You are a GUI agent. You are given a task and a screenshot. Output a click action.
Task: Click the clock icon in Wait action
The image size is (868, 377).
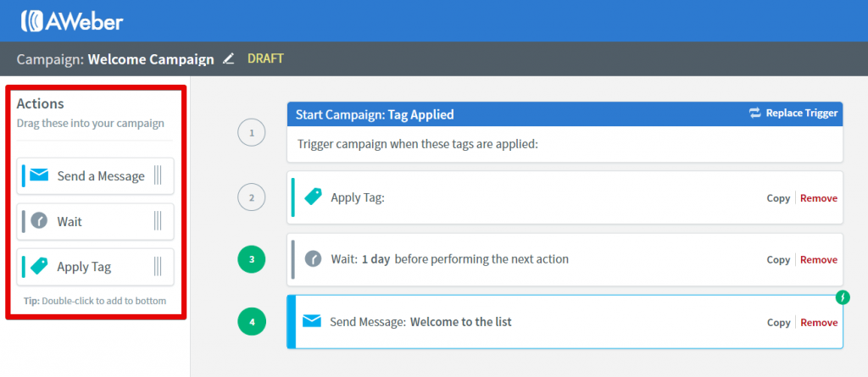tap(39, 221)
